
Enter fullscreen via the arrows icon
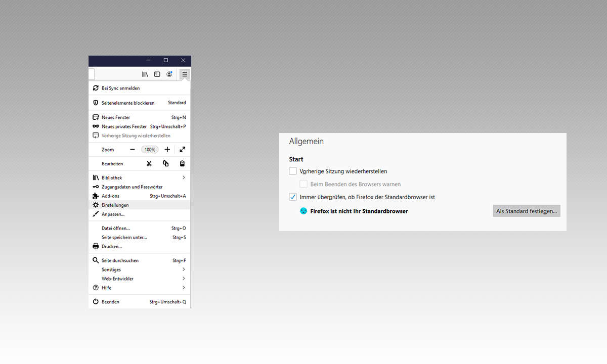pos(182,150)
